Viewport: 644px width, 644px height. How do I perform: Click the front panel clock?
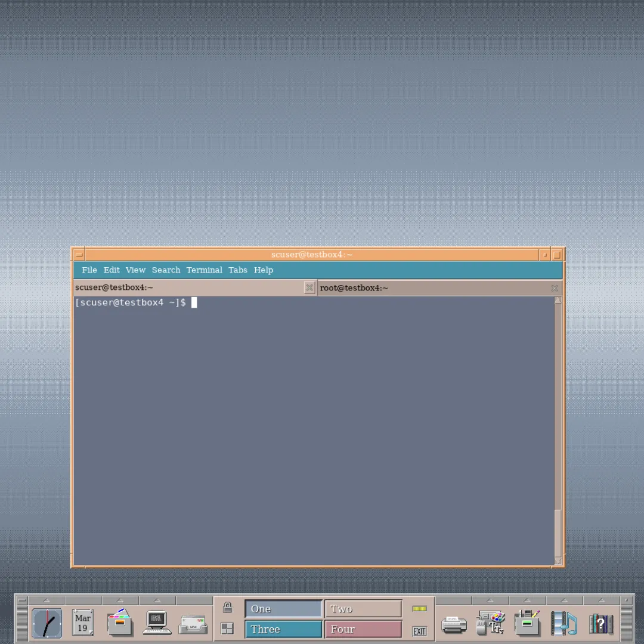(47, 622)
